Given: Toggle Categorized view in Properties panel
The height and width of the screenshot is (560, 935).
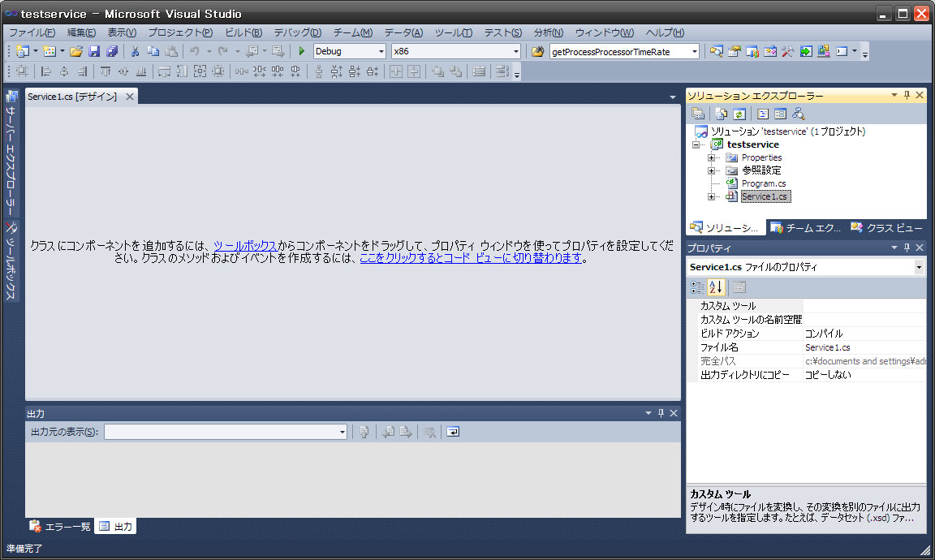Looking at the screenshot, I should [697, 287].
